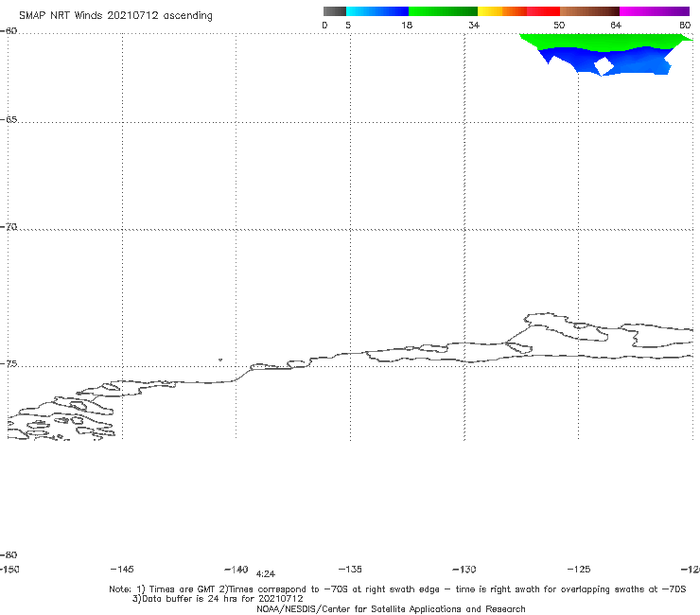Screen dimensions: 700x615
Task: Click the swath time label 4:24
Action: click(266, 574)
